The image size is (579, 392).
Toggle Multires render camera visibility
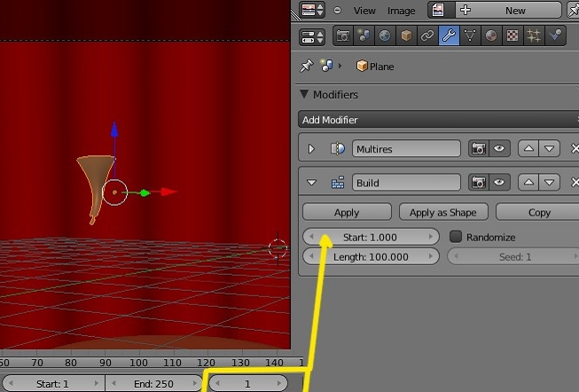point(479,148)
